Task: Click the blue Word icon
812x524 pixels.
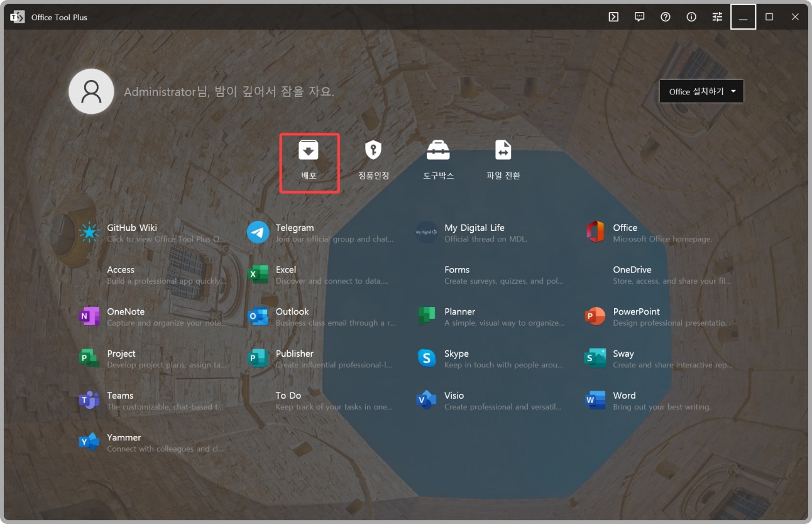Action: (x=595, y=401)
